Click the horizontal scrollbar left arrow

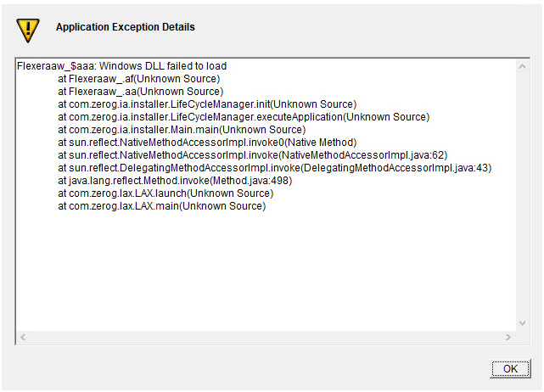pos(23,337)
